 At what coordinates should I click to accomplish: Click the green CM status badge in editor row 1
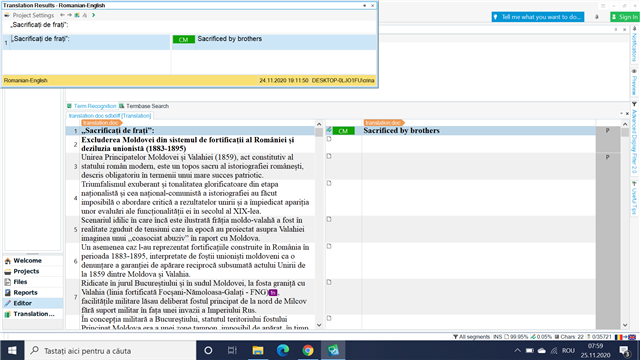(x=343, y=131)
